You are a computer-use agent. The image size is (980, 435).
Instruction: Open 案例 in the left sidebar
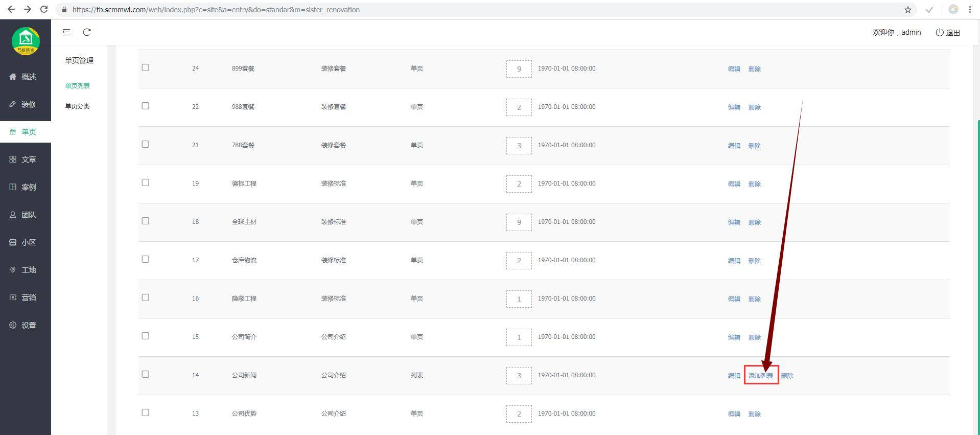[26, 187]
